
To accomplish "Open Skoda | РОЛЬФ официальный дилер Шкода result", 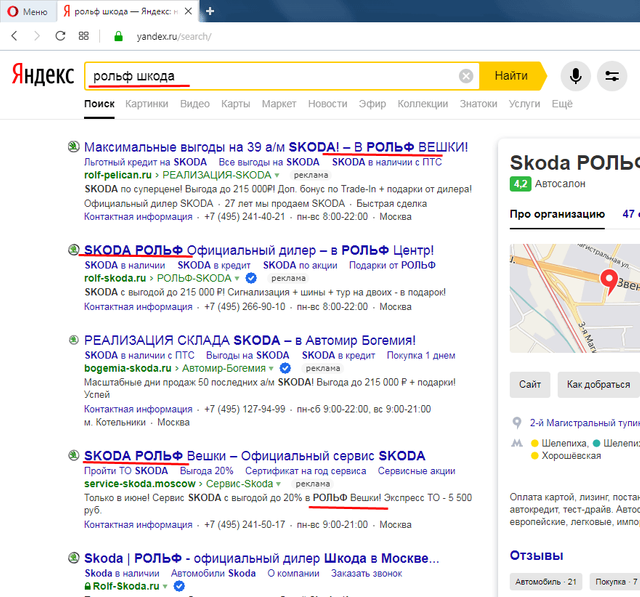I will point(262,558).
